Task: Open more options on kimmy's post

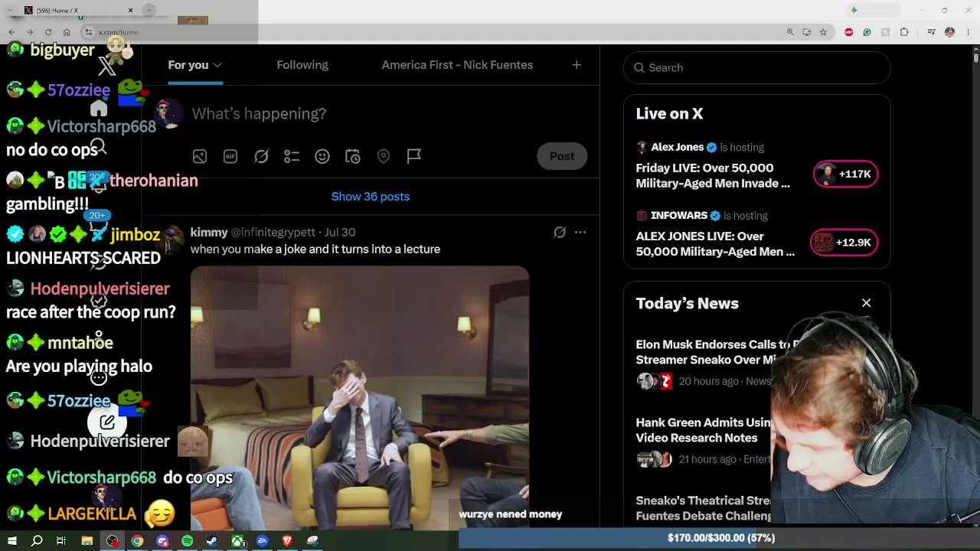Action: pyautogui.click(x=580, y=232)
